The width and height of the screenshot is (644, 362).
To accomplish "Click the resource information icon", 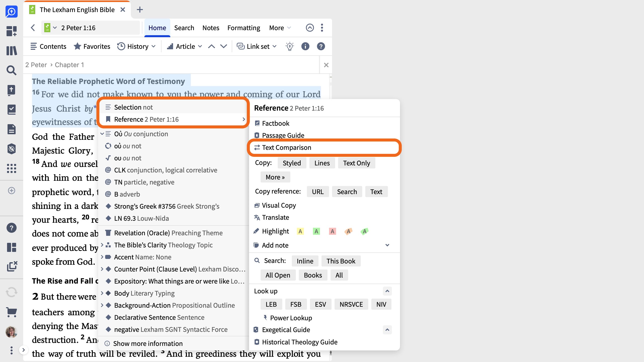I will pos(305,46).
